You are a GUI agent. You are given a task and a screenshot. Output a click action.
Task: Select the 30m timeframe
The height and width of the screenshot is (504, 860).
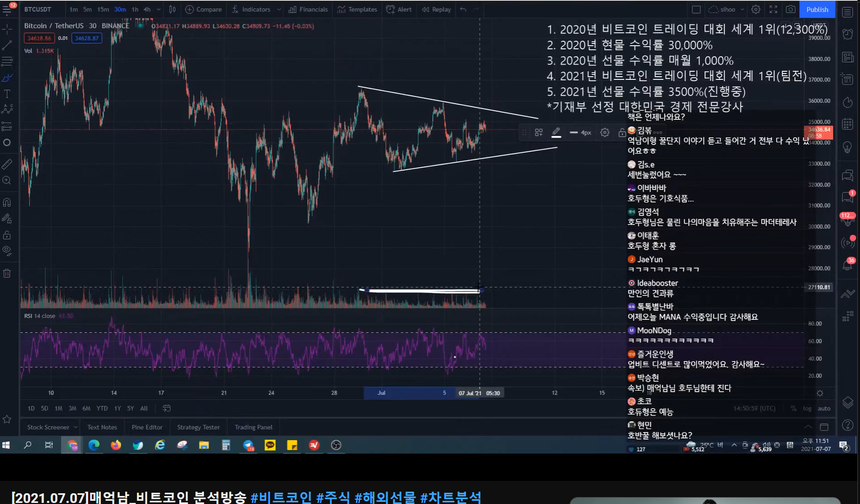click(x=120, y=9)
